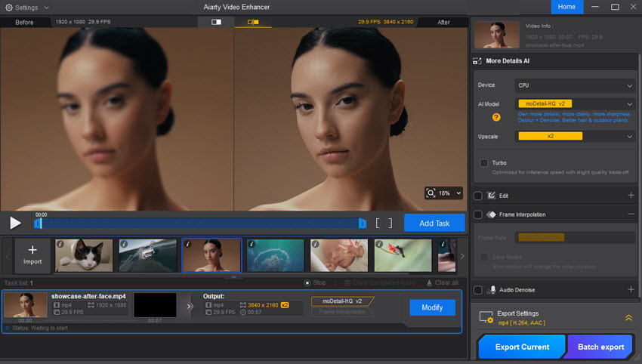This screenshot has width=642, height=364.
Task: Click the Edit crop tool icon
Action: pyautogui.click(x=492, y=196)
